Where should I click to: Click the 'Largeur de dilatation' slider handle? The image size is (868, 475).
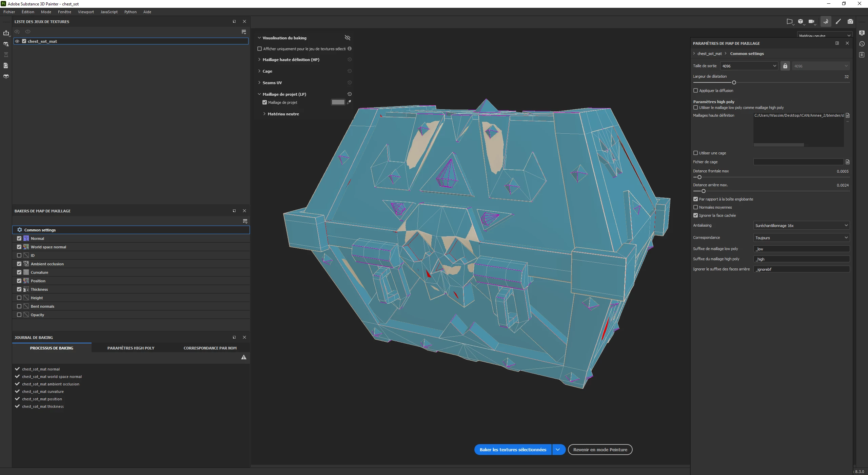(734, 82)
